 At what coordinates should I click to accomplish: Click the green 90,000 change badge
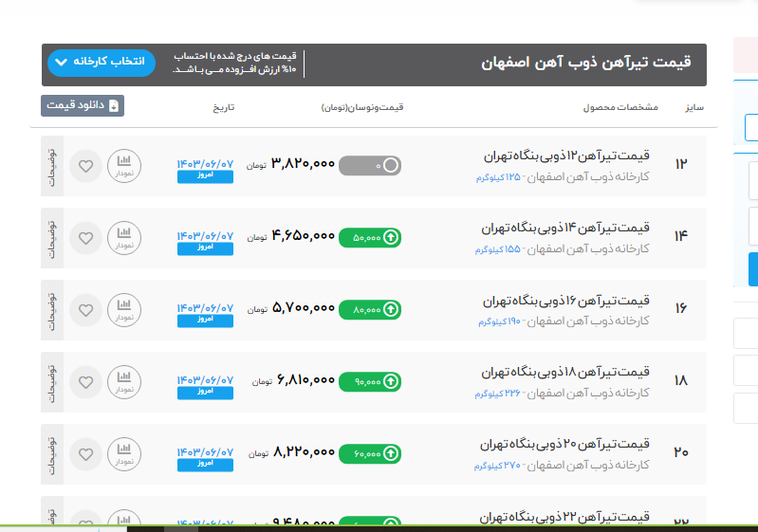point(369,380)
